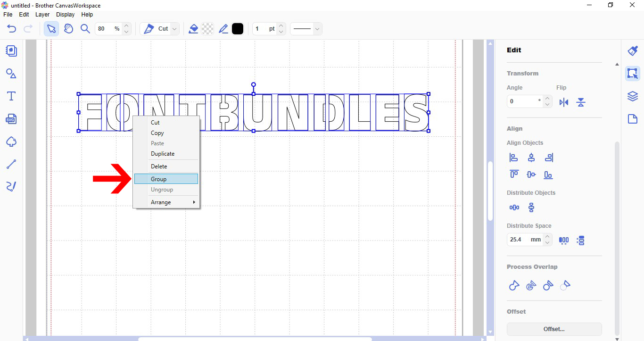Choose Duplicate from context menu
This screenshot has width=644, height=341.
[166, 154]
